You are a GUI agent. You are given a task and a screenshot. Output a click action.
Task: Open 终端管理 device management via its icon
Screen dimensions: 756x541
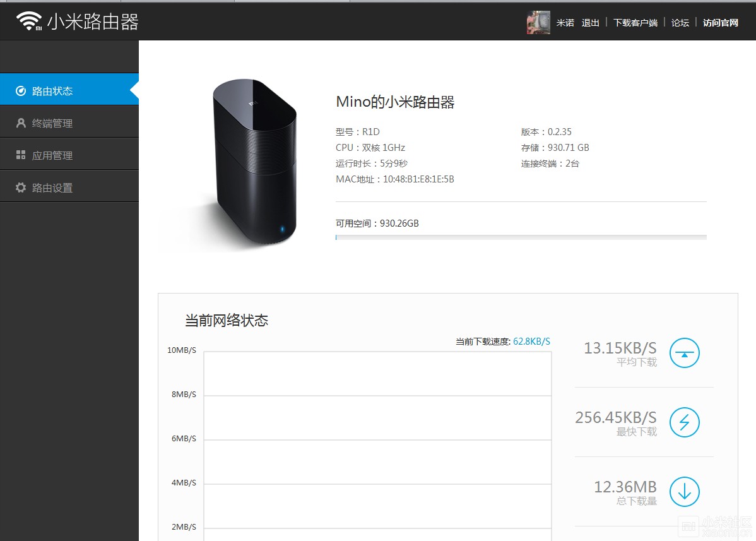coord(21,121)
